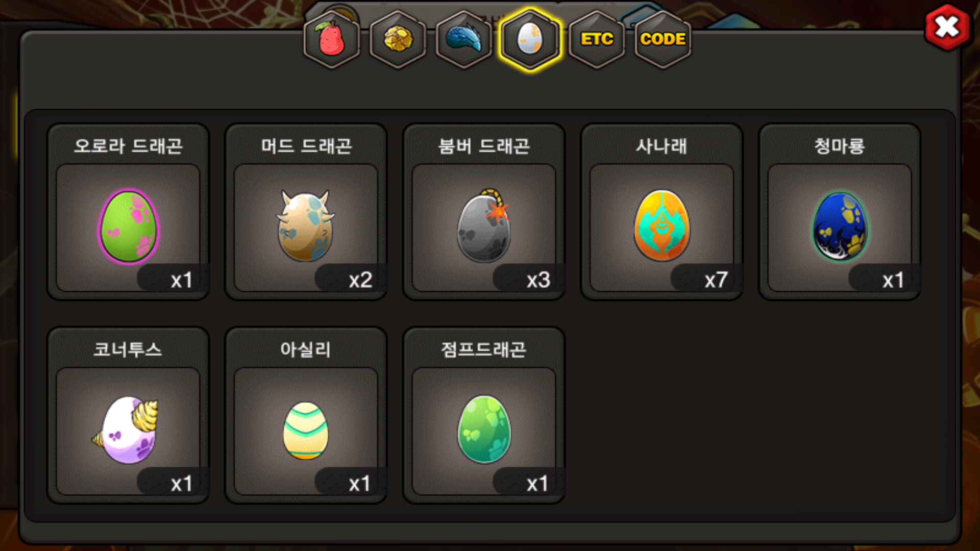The height and width of the screenshot is (551, 980).
Task: Open the CODE tab
Action: 663,39
